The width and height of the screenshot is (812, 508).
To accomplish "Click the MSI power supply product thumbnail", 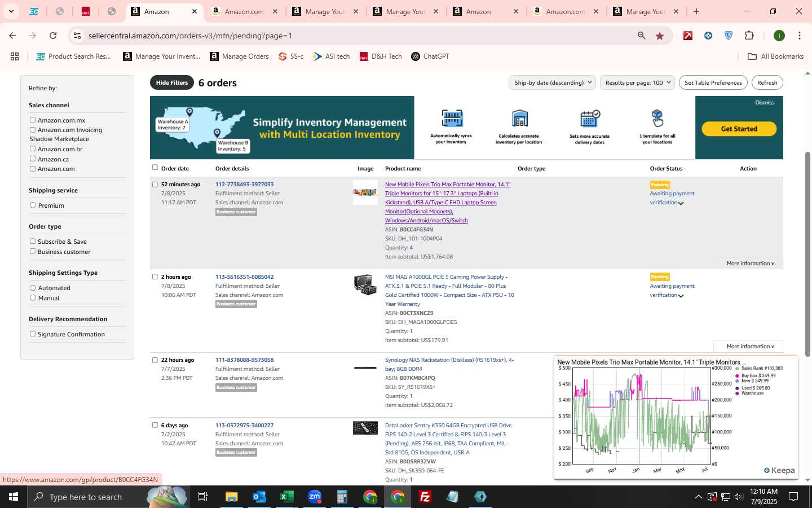I will tap(365, 285).
